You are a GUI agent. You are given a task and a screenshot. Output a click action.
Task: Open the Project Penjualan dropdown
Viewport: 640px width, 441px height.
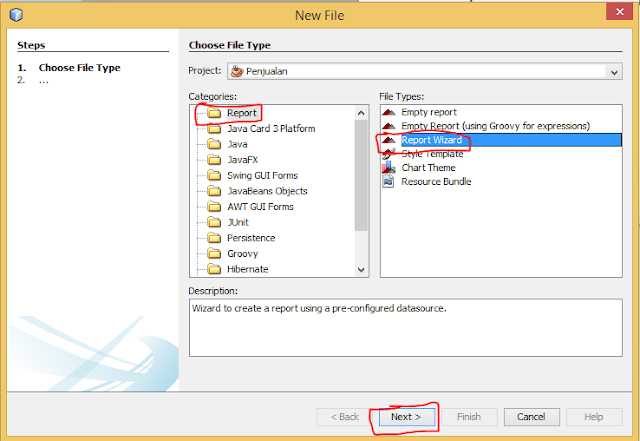[425, 71]
